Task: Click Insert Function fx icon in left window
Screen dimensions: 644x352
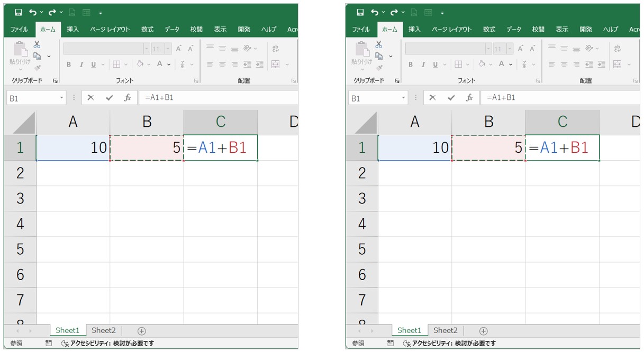Action: pyautogui.click(x=127, y=98)
